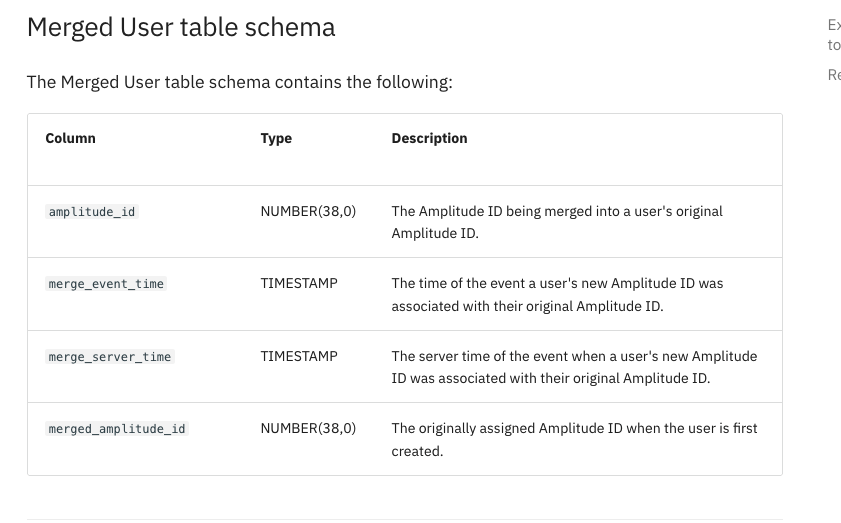The width and height of the screenshot is (841, 523).
Task: Click the merged_amplitude_id description text
Action: 574,439
